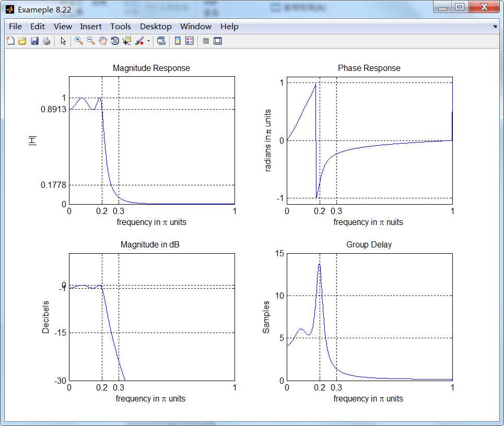Image resolution: width=504 pixels, height=426 pixels.
Task: Print the figure using the printer icon
Action: [x=46, y=41]
